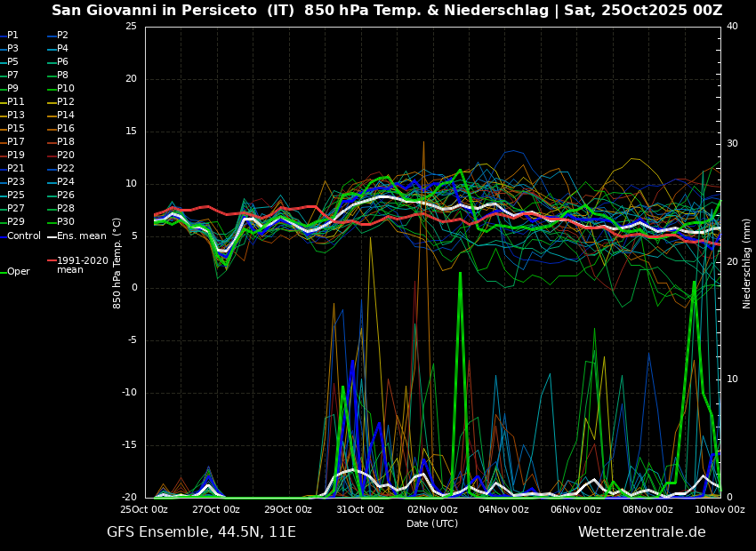This screenshot has width=756, height=551.
Task: Click the Ens. mean legend entry
Action: pyautogui.click(x=82, y=236)
